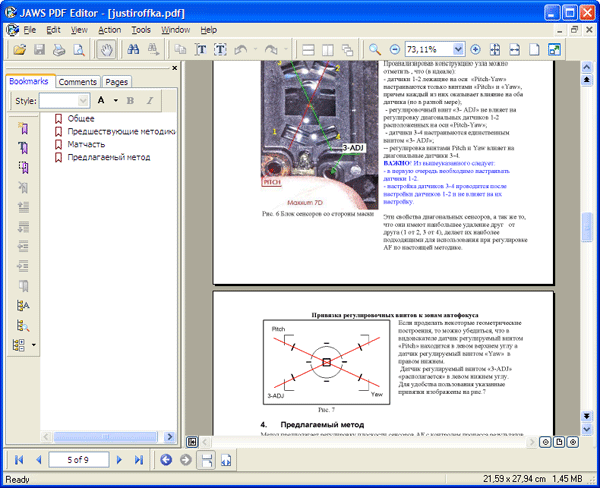Tile windows vertically icon
This screenshot has height=488, width=600.
(x=328, y=49)
